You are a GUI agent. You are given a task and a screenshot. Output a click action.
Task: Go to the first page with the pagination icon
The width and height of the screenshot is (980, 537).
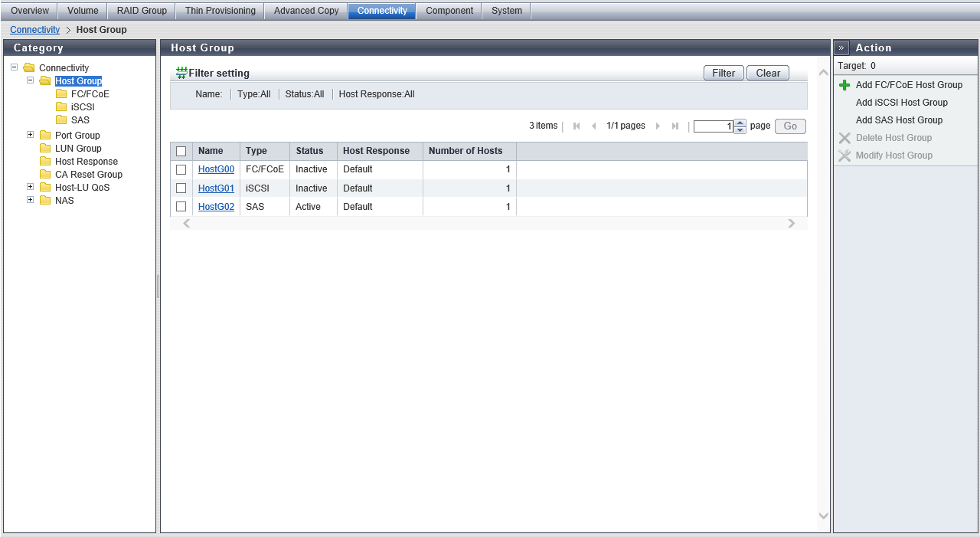pos(577,126)
